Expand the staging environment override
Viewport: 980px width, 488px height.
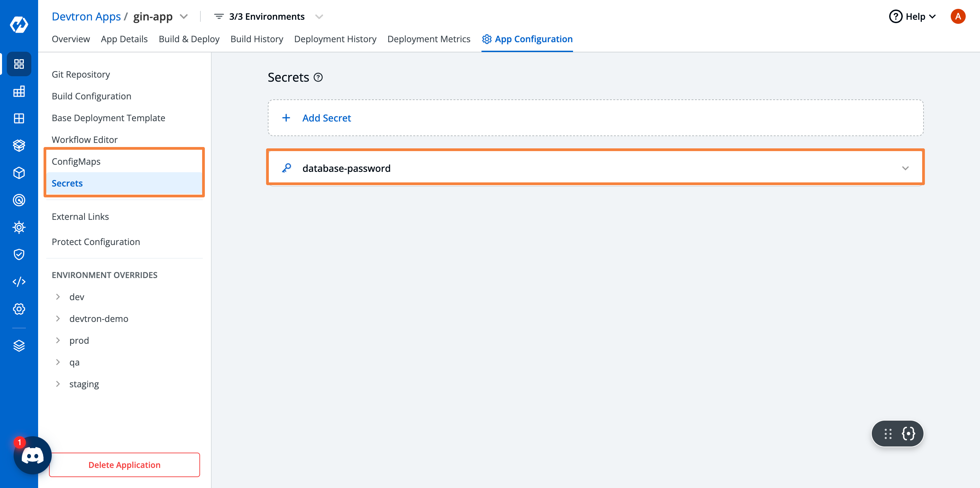click(58, 384)
